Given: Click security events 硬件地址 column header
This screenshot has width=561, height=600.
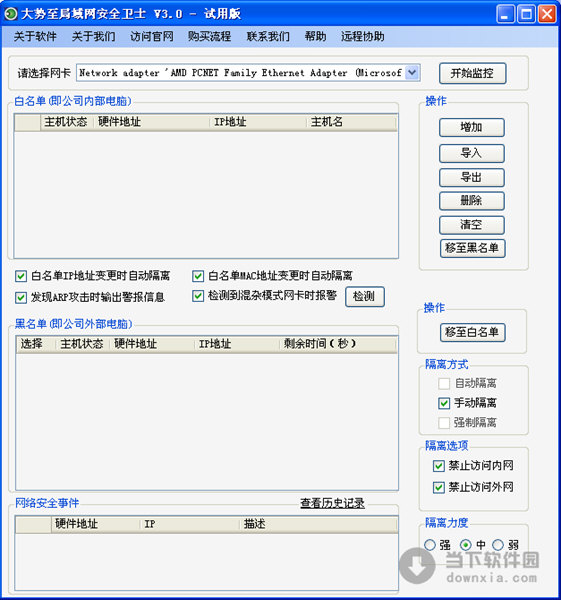Looking at the screenshot, I should coord(95,524).
